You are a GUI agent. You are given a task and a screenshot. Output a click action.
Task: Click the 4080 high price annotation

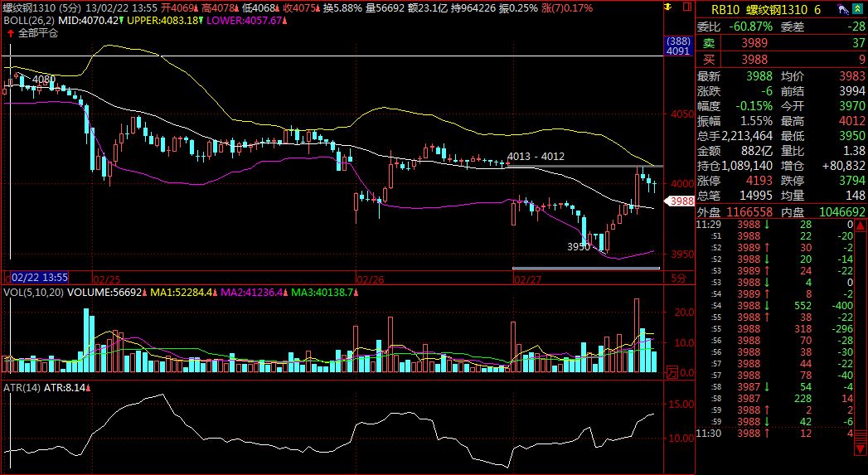coord(44,80)
